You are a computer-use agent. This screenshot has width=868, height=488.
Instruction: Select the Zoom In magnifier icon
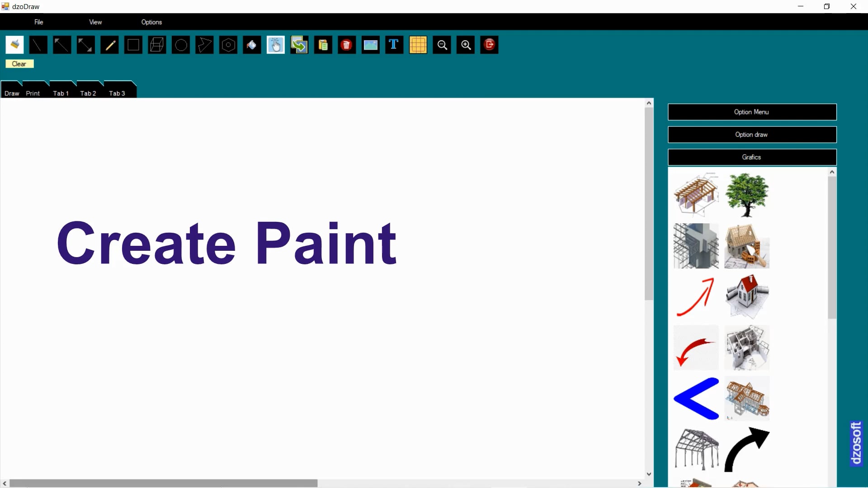[x=465, y=45]
